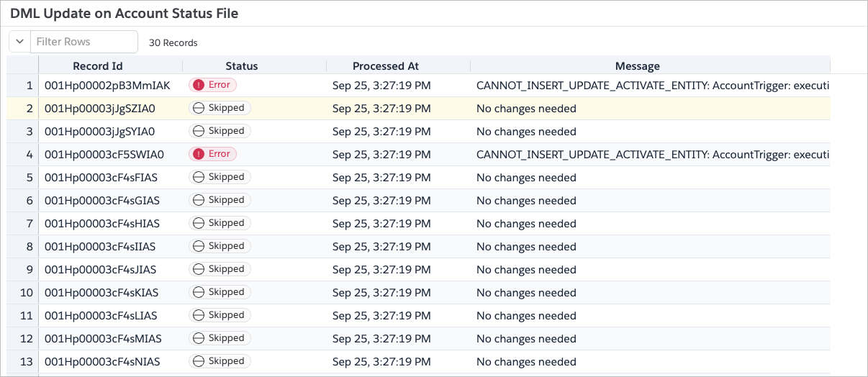Sort by the Record Id column header
The image size is (868, 377).
(x=98, y=66)
